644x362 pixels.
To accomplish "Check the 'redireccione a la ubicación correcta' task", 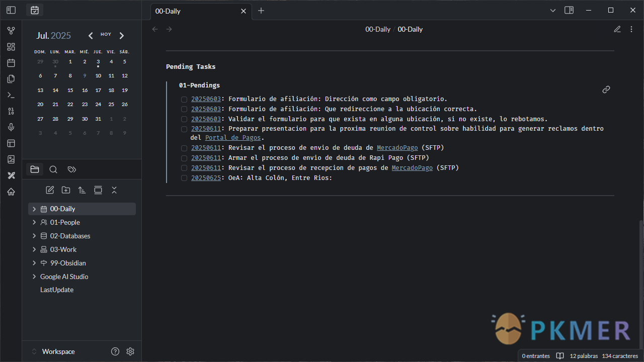I will coord(184,109).
